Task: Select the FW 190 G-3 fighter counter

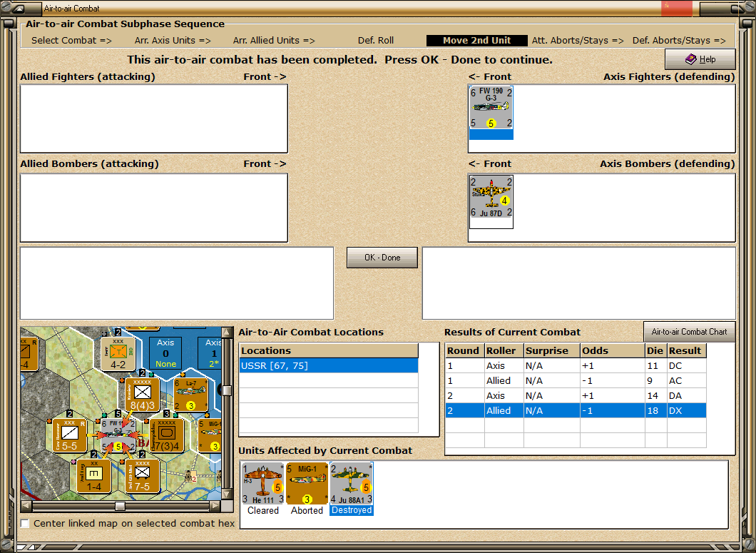Action: (x=491, y=108)
